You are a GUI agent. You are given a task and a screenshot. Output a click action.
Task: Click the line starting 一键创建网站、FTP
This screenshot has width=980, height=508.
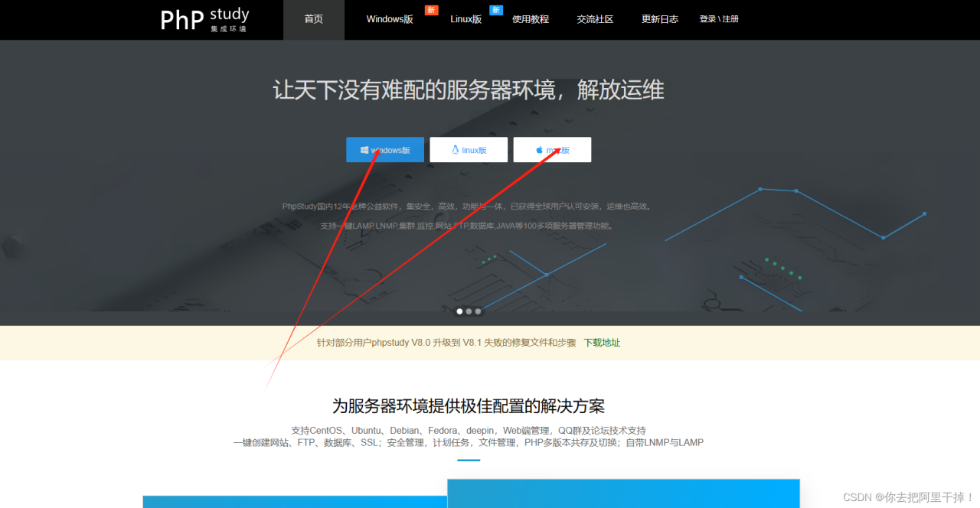point(469,443)
